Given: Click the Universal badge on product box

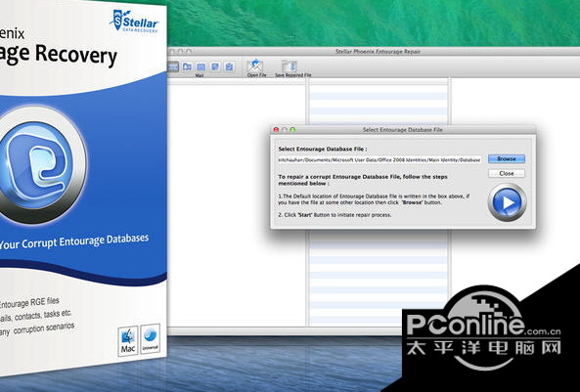Looking at the screenshot, I should pyautogui.click(x=151, y=339).
